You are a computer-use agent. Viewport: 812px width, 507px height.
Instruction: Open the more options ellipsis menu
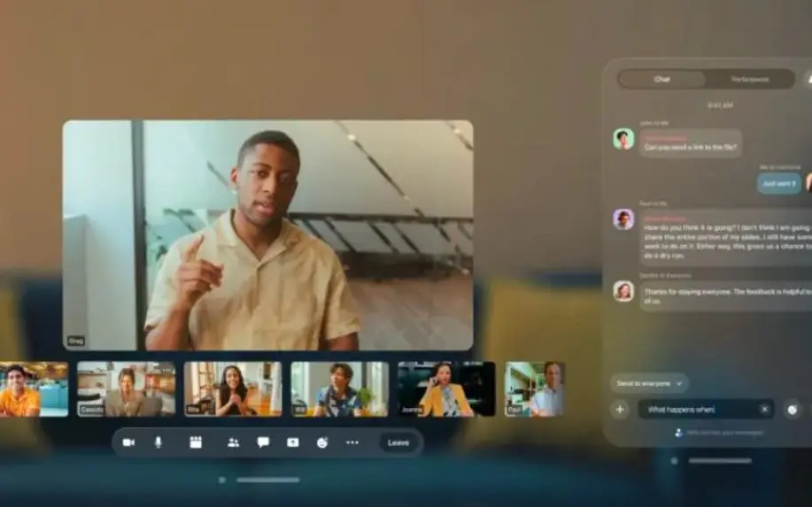click(352, 442)
